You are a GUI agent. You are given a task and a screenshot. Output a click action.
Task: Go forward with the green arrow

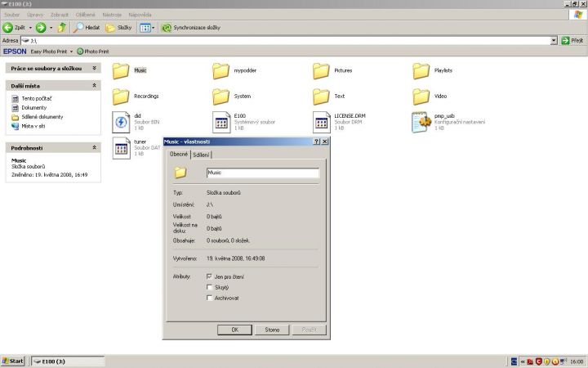click(x=41, y=28)
